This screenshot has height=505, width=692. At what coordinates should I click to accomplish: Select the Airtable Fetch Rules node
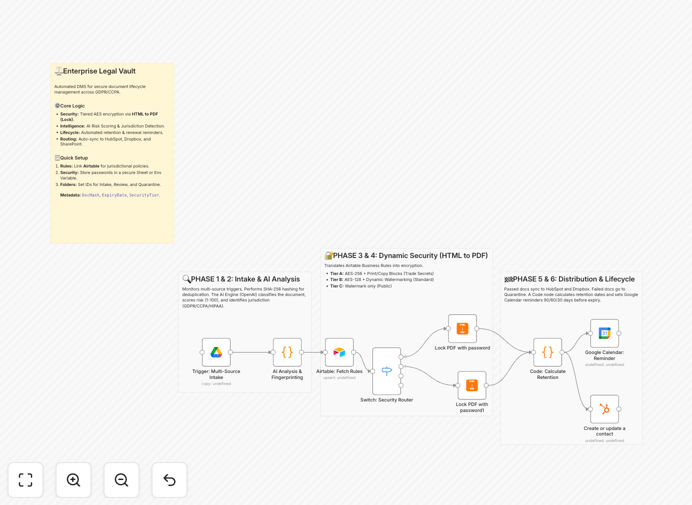pos(339,352)
